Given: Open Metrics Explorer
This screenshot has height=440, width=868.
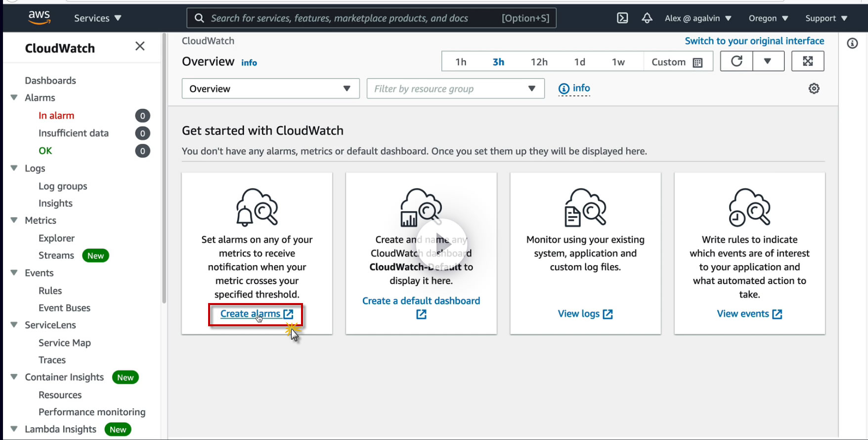Looking at the screenshot, I should 56,238.
